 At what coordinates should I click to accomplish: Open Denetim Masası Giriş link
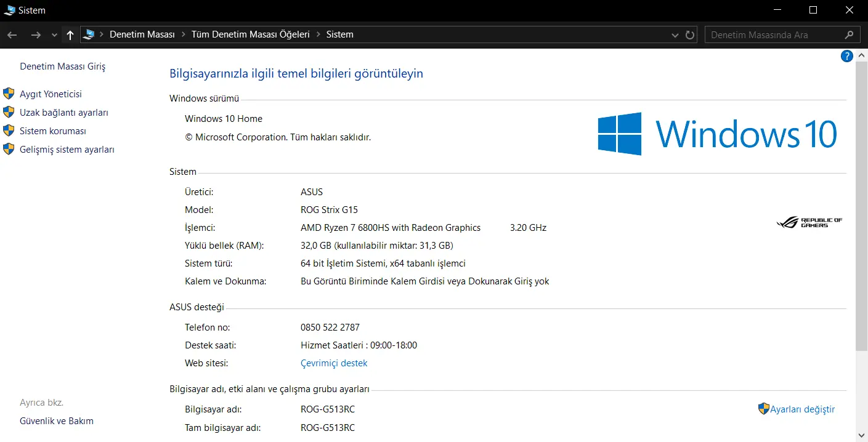pyautogui.click(x=63, y=66)
